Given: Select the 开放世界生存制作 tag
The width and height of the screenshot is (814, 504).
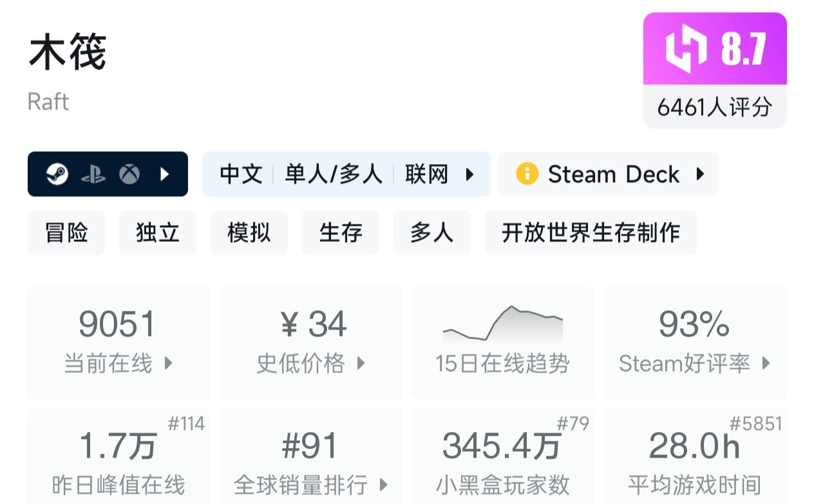Looking at the screenshot, I should click(591, 232).
